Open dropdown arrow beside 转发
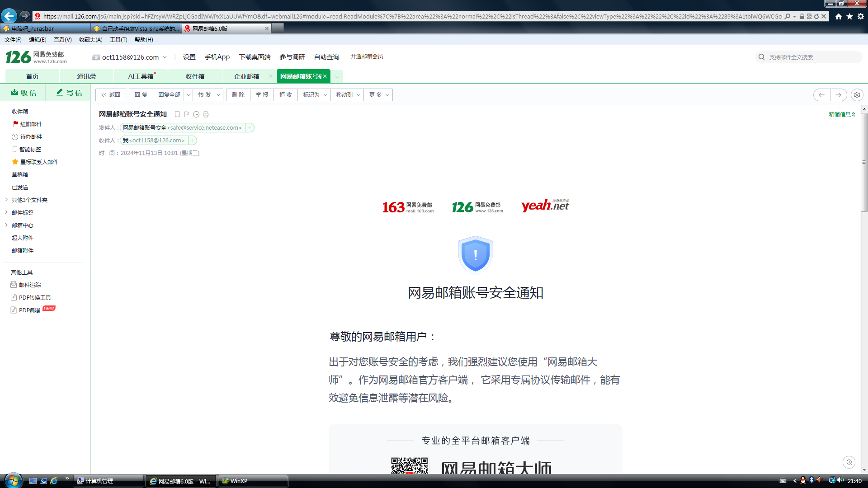 219,95
